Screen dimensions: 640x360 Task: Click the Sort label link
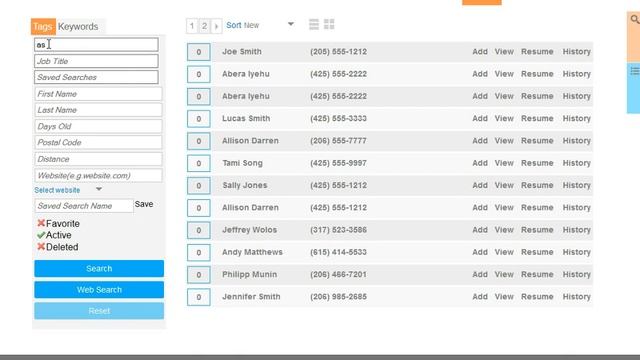pyautogui.click(x=234, y=25)
